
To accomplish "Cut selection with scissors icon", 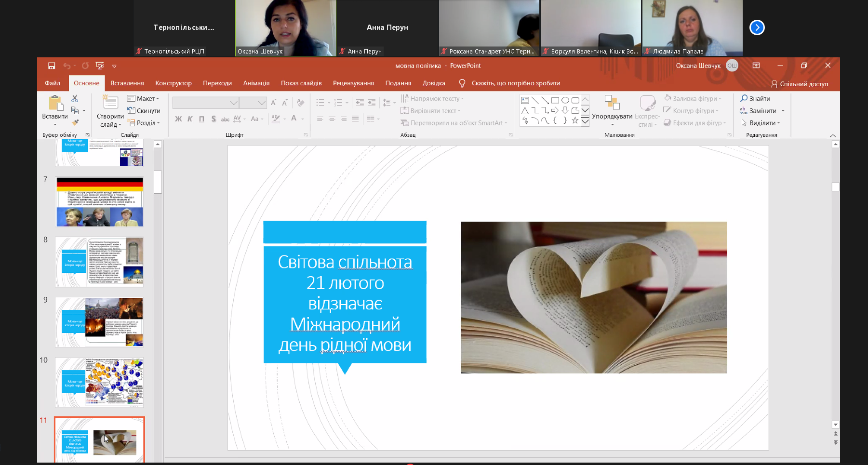I will pyautogui.click(x=75, y=98).
